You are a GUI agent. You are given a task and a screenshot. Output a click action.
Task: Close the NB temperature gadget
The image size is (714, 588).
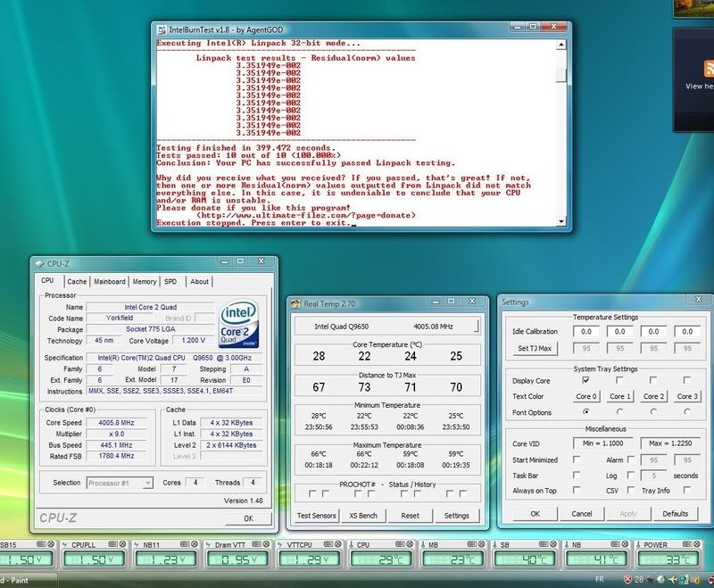click(625, 544)
